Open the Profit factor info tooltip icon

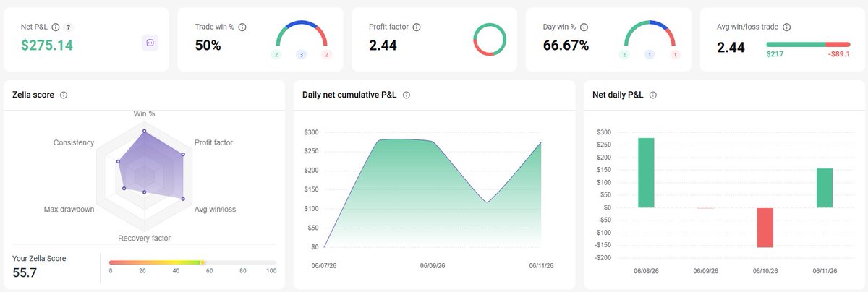(x=417, y=27)
